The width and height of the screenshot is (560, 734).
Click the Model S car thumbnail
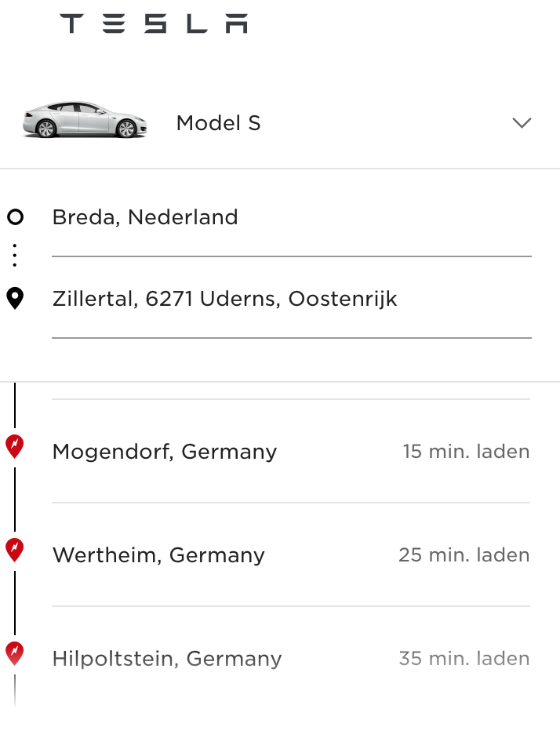click(x=85, y=121)
